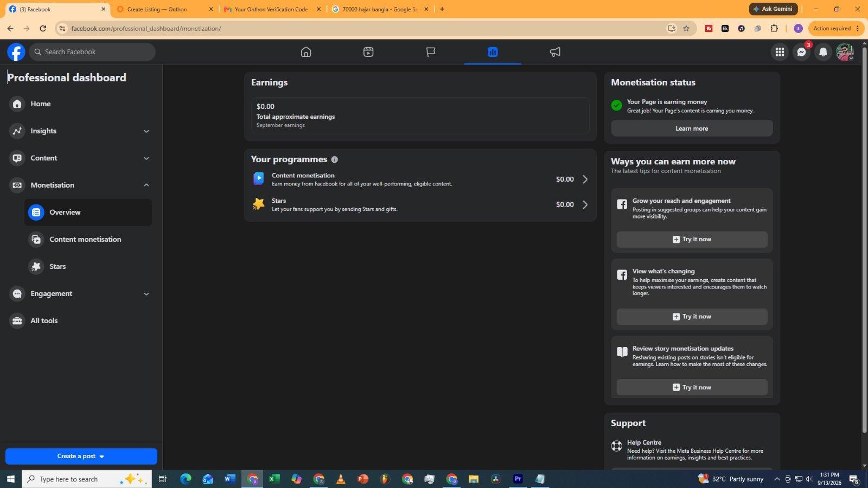Open VLC media player from the taskbar
The width and height of the screenshot is (868, 488).
click(341, 479)
